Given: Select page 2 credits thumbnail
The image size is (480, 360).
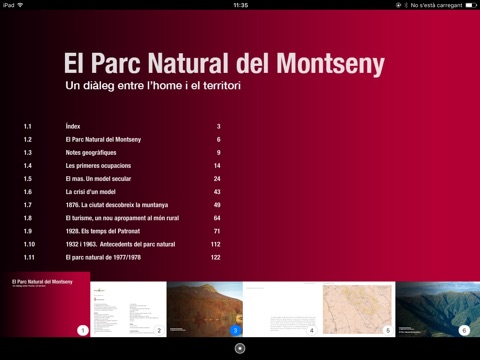Looking at the screenshot, I should coord(128,309).
